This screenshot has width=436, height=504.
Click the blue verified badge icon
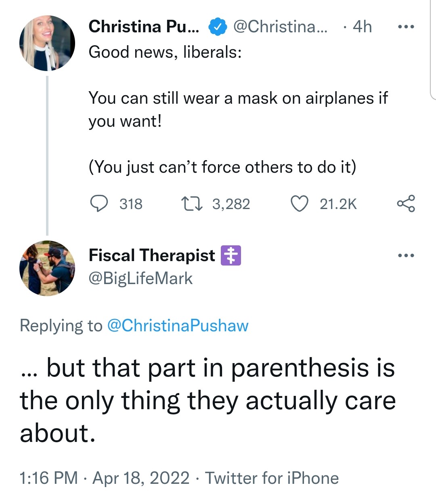pos(217,27)
